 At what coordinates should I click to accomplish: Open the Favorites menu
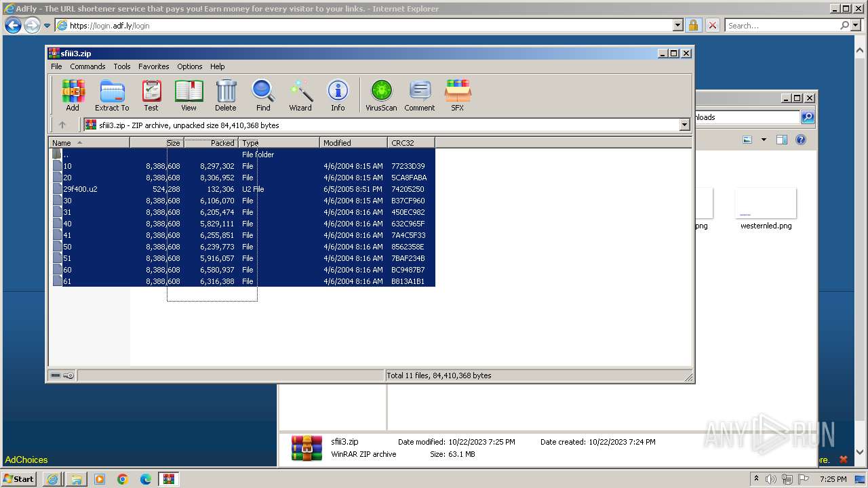coord(154,66)
